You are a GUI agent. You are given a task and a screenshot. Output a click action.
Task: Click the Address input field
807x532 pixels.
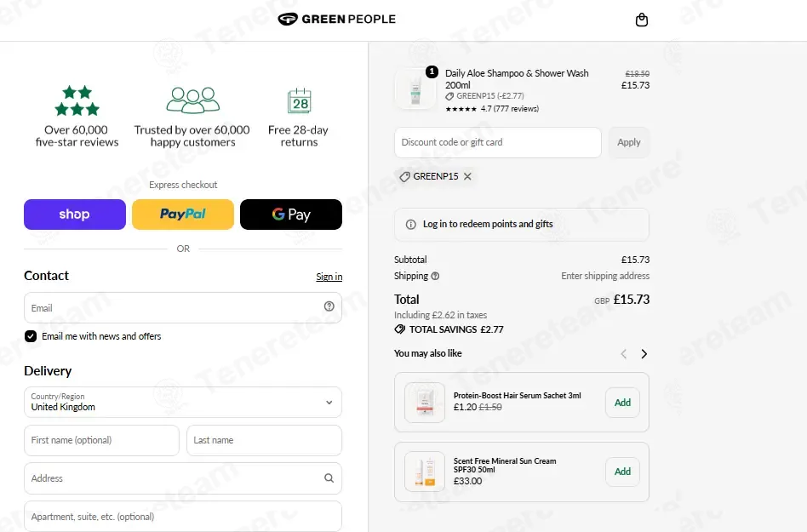[x=183, y=478]
